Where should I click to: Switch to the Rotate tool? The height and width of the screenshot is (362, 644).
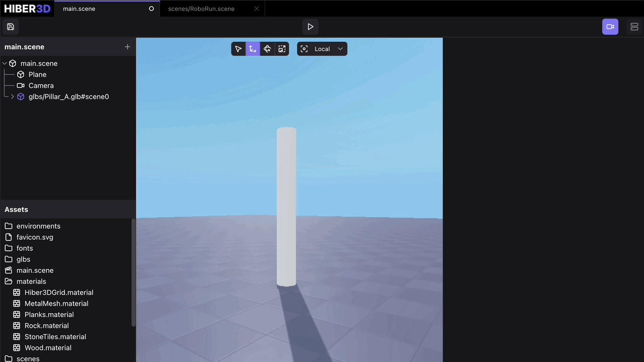tap(267, 49)
